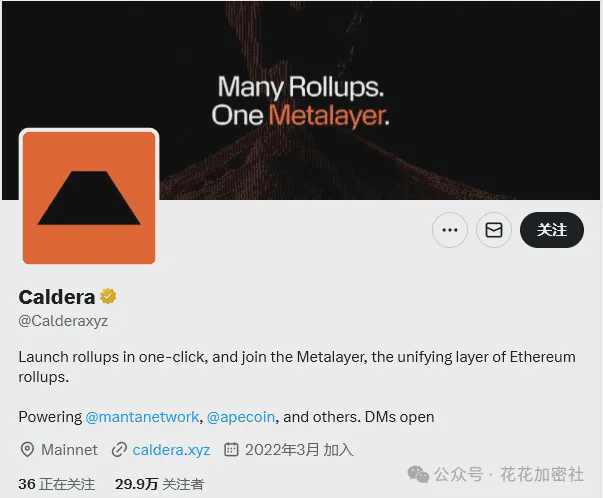Open the three-dot more options menu

pos(450,230)
